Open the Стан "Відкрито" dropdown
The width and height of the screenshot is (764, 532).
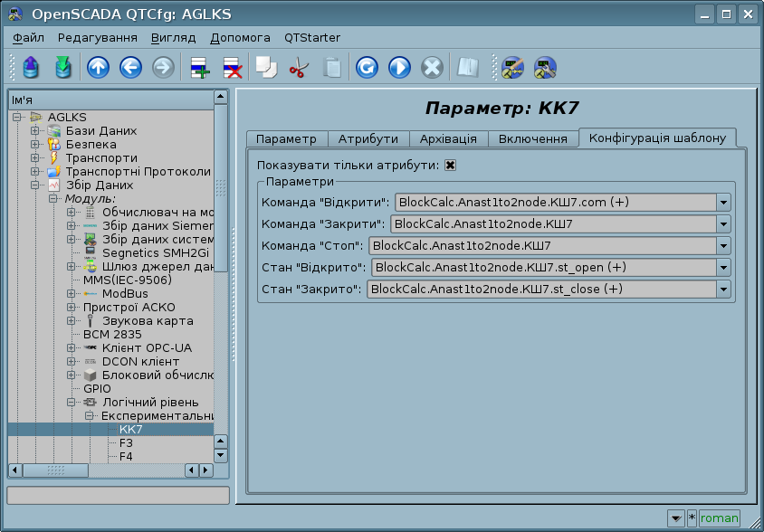click(x=723, y=268)
